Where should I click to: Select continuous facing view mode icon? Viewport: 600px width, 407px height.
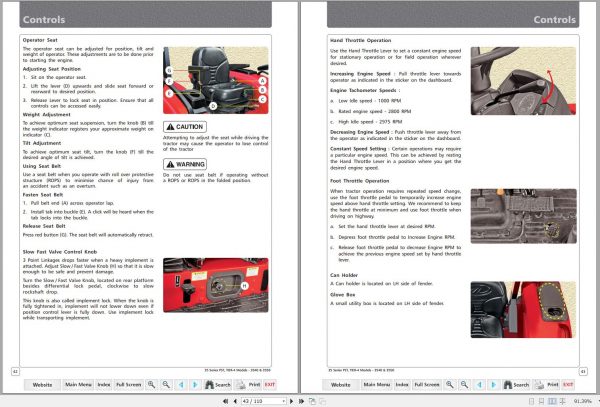(x=562, y=401)
